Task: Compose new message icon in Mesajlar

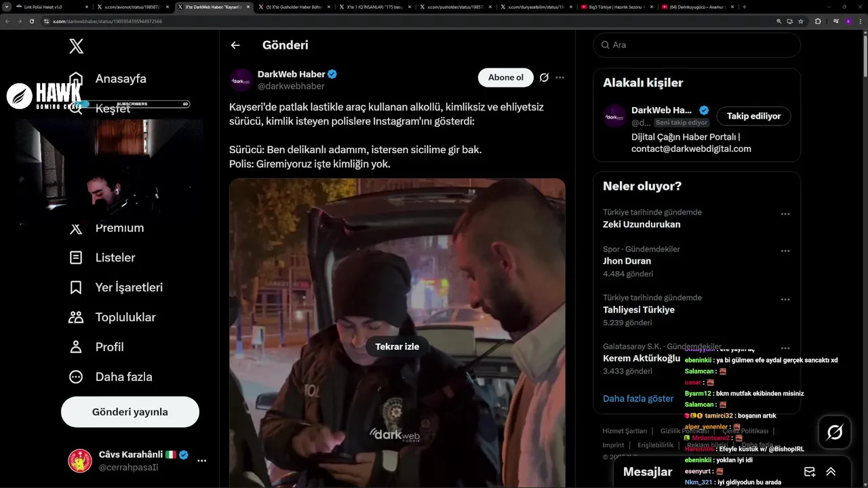Action: tap(810, 472)
